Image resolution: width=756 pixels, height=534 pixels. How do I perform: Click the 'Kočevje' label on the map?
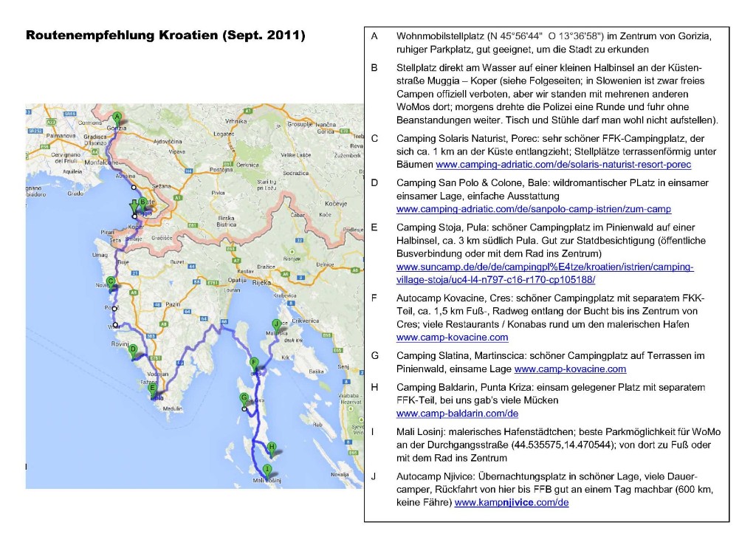click(336, 204)
